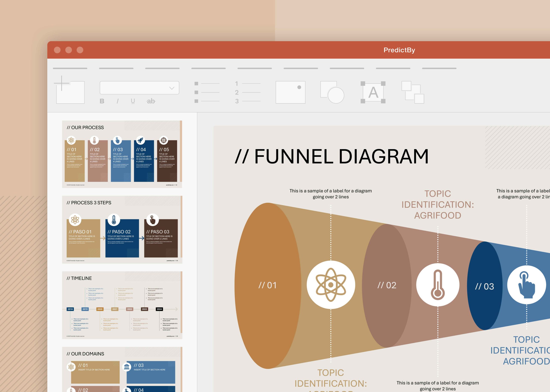Image resolution: width=550 pixels, height=392 pixels.
Task: Click the New Slide icon
Action: 70,90
